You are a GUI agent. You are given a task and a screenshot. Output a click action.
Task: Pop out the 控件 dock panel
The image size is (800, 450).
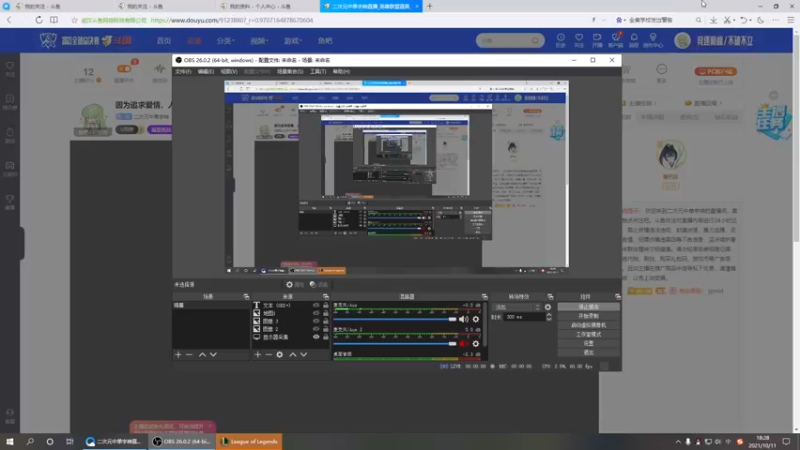point(617,296)
